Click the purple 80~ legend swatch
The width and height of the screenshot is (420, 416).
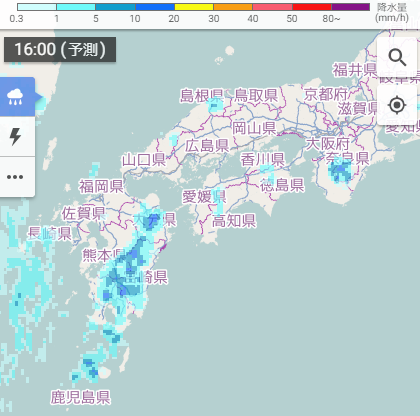tap(351, 7)
